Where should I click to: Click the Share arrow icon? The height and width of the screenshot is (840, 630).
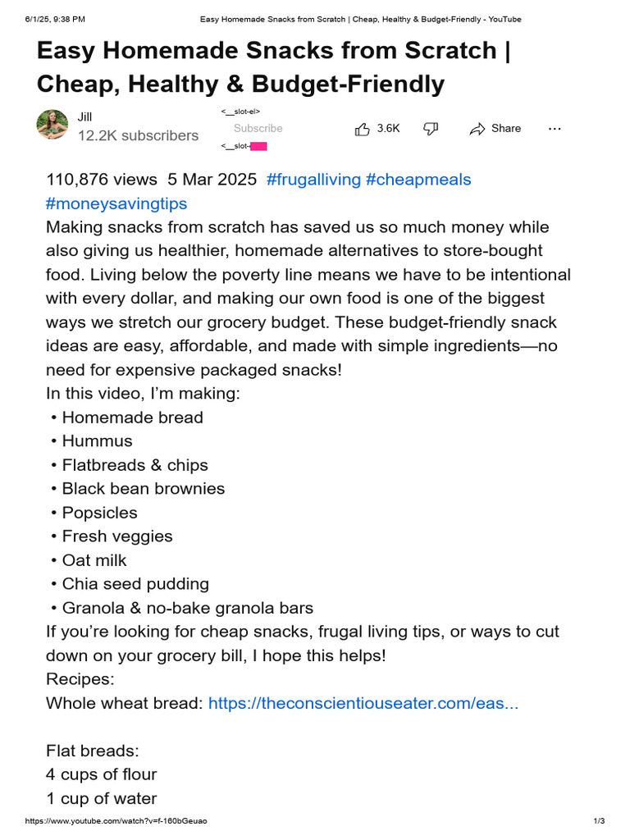pyautogui.click(x=477, y=129)
